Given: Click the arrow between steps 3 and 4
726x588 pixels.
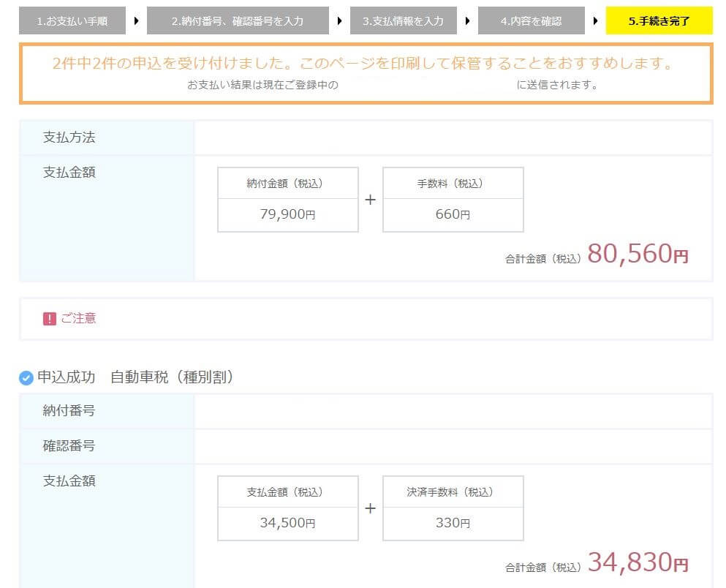Looking at the screenshot, I should click(468, 20).
